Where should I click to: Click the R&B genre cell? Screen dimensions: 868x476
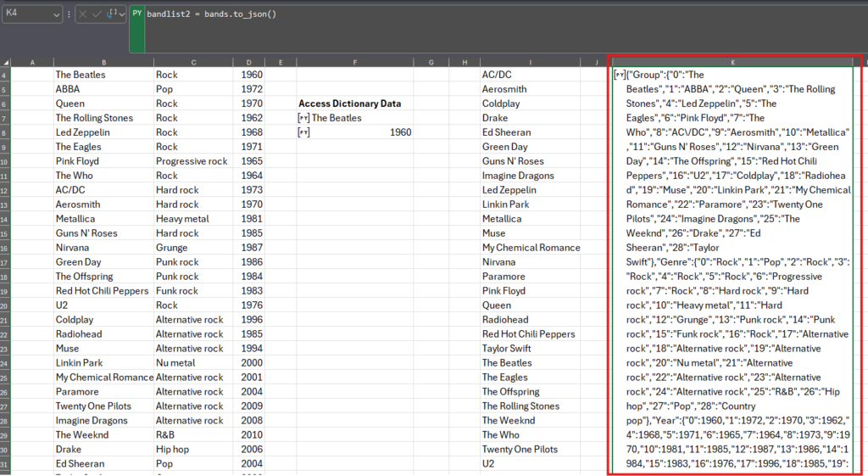pyautogui.click(x=193, y=435)
